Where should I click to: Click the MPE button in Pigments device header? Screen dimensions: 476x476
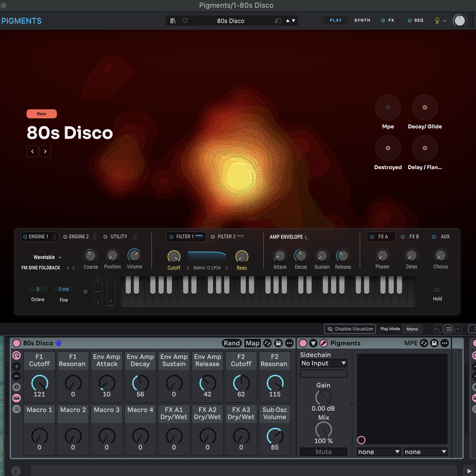click(x=411, y=343)
